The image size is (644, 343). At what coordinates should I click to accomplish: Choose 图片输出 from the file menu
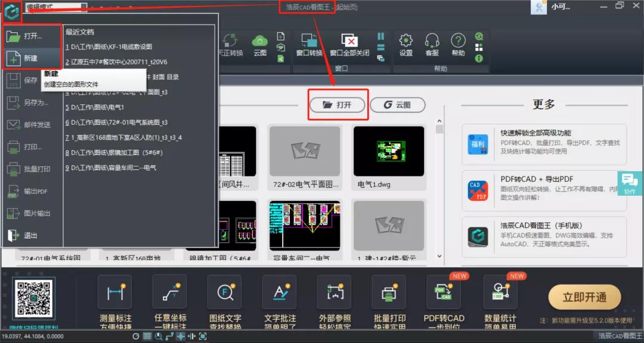tap(32, 213)
